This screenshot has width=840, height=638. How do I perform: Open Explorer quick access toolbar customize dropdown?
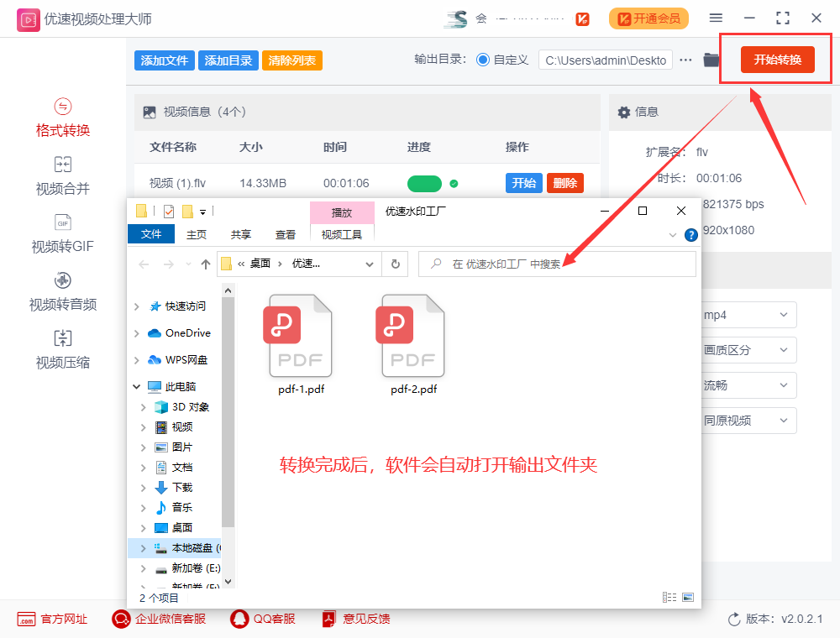click(x=202, y=212)
